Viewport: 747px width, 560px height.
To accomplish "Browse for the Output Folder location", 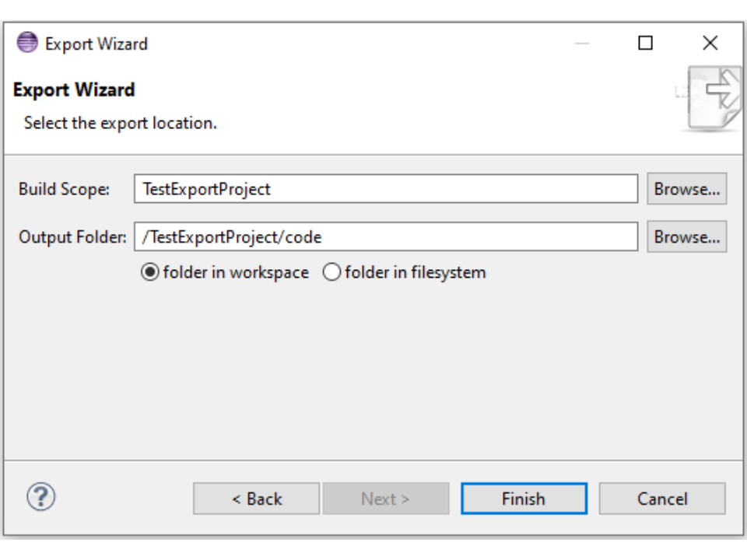I will [x=686, y=237].
